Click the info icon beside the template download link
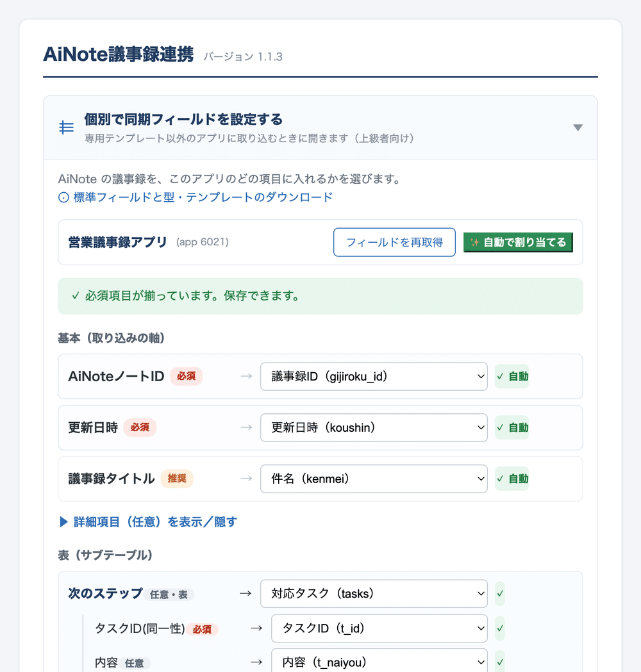Screen dimensions: 641x672 [x=63, y=197]
